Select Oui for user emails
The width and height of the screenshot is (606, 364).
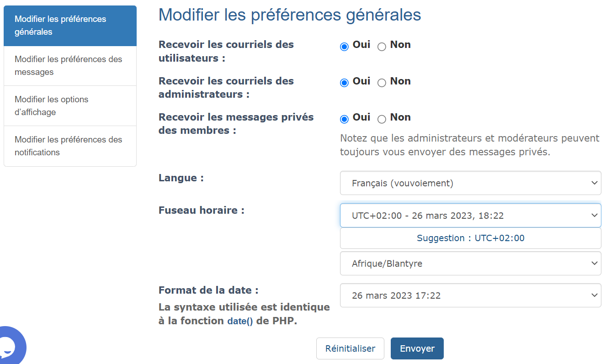click(344, 47)
